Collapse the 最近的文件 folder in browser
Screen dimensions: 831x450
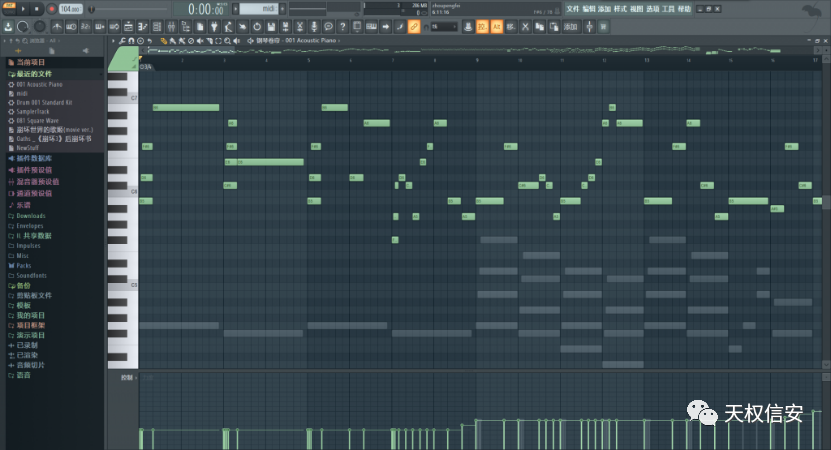32,74
